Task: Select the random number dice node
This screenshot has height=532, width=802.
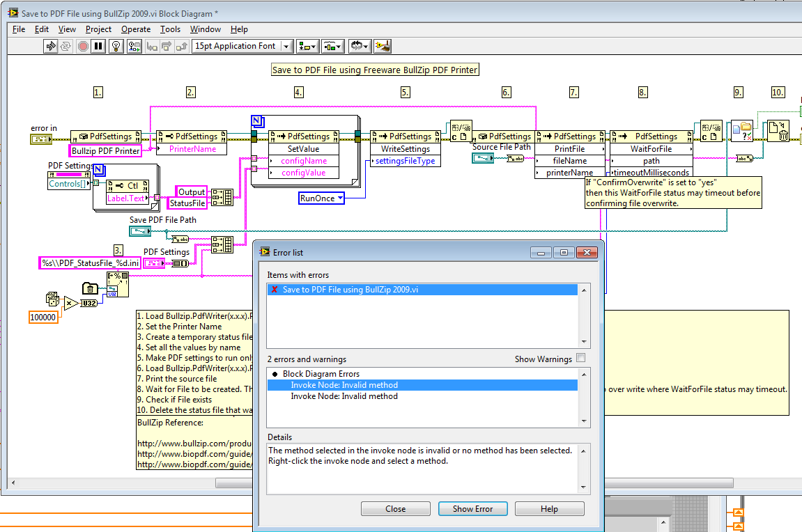Action: click(x=53, y=298)
